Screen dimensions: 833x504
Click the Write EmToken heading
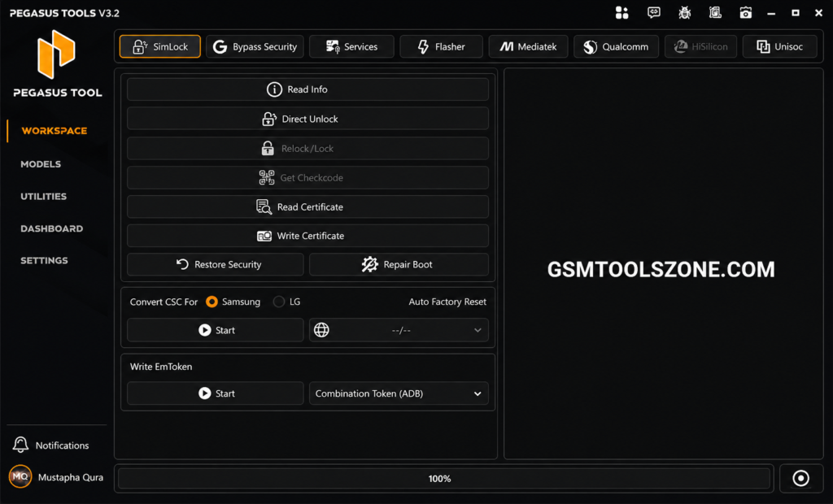click(161, 367)
